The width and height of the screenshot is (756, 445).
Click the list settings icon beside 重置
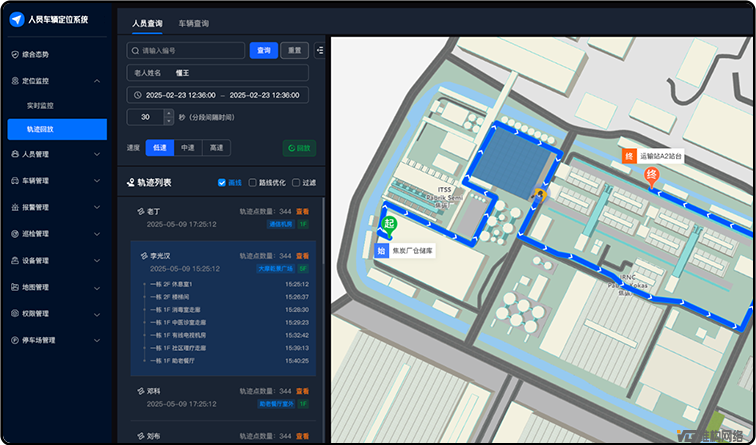[320, 50]
